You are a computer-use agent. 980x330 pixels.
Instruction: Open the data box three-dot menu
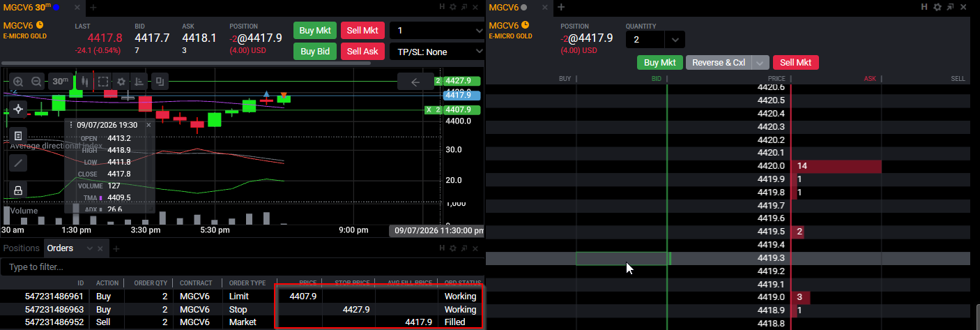tap(71, 125)
